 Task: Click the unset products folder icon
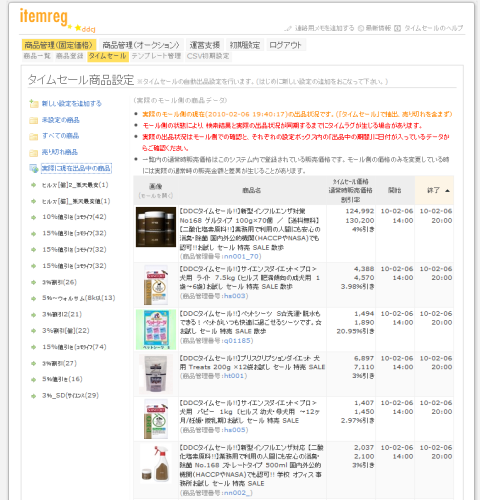(33, 120)
